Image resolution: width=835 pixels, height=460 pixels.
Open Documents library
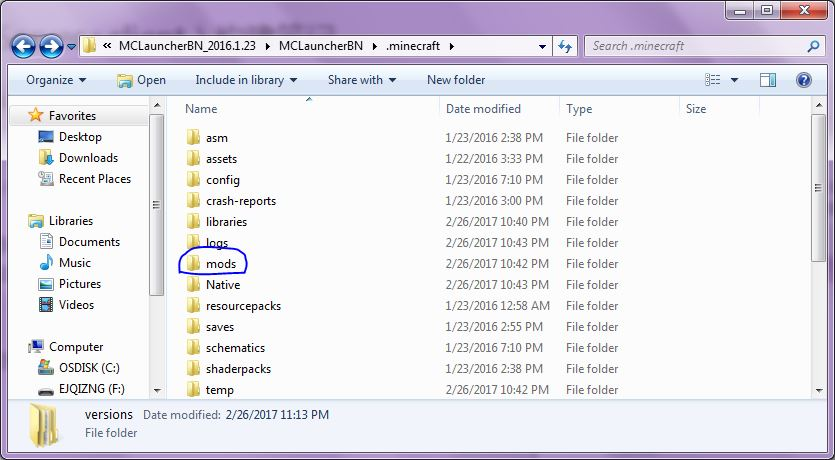[x=89, y=242]
